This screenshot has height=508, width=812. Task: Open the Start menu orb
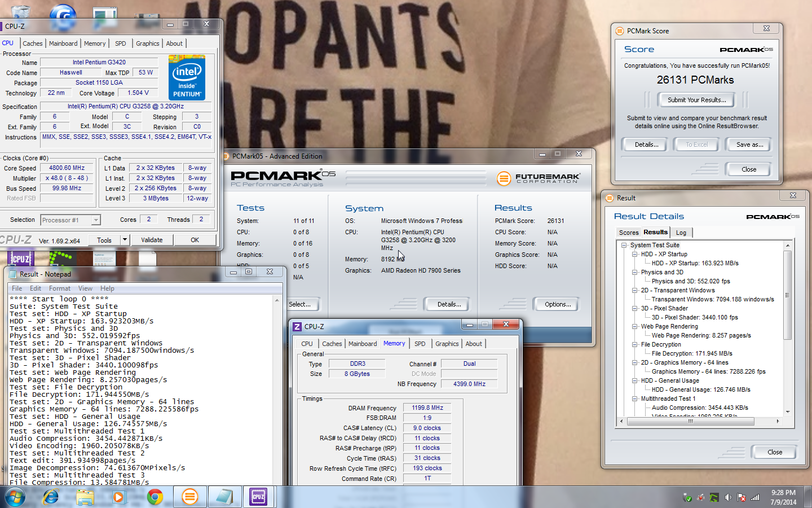click(15, 497)
